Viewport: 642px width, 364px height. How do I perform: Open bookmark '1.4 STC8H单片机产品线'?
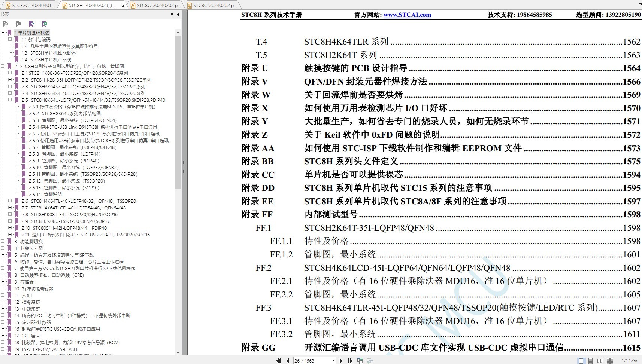tap(46, 59)
